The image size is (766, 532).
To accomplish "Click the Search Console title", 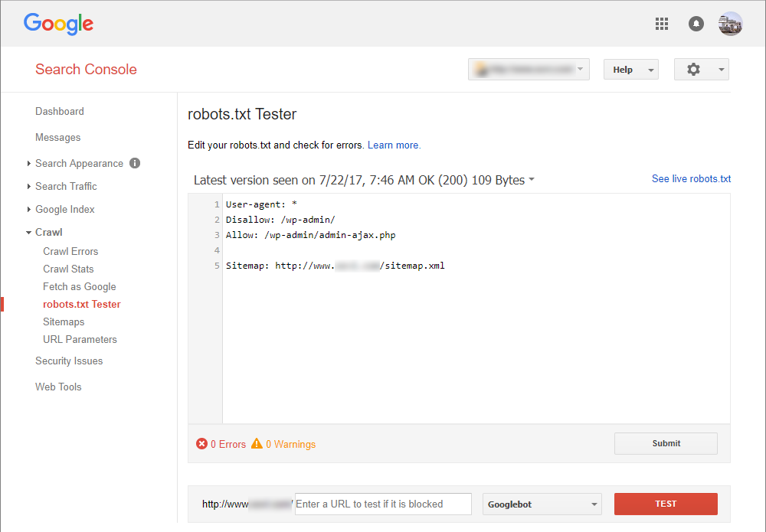I will click(86, 70).
